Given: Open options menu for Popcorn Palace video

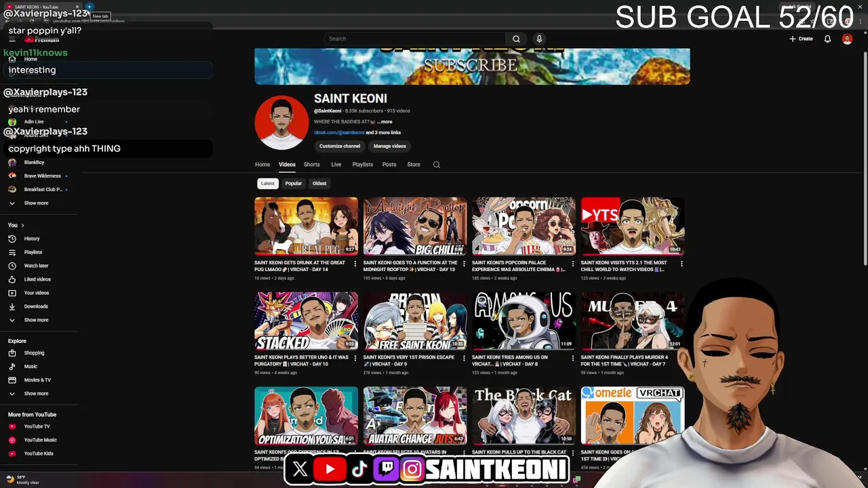Looking at the screenshot, I should tap(572, 264).
